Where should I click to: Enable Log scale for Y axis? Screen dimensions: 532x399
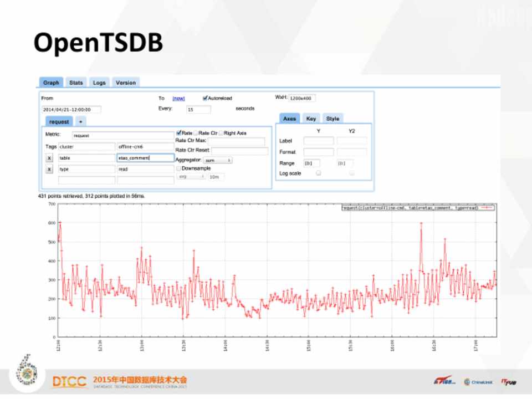pos(318,173)
